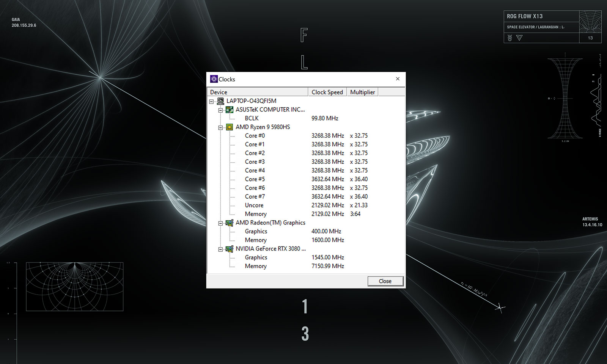Click Core #5 clock 3632.64 MHz
The width and height of the screenshot is (607, 364).
[x=328, y=179]
